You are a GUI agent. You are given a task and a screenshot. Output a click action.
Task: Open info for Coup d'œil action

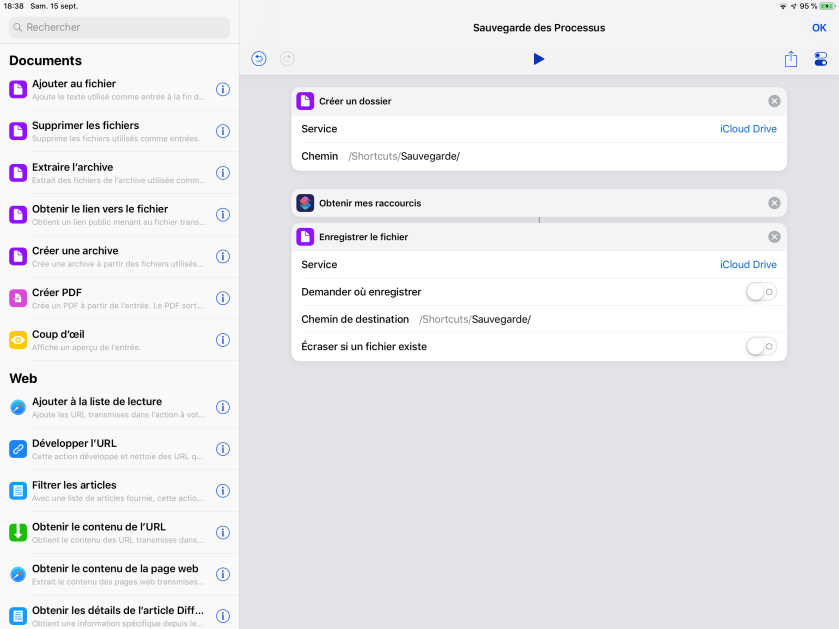pos(223,340)
